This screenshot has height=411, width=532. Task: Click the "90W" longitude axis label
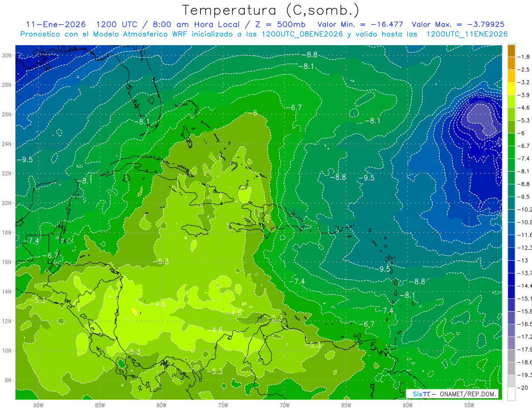[39, 405]
